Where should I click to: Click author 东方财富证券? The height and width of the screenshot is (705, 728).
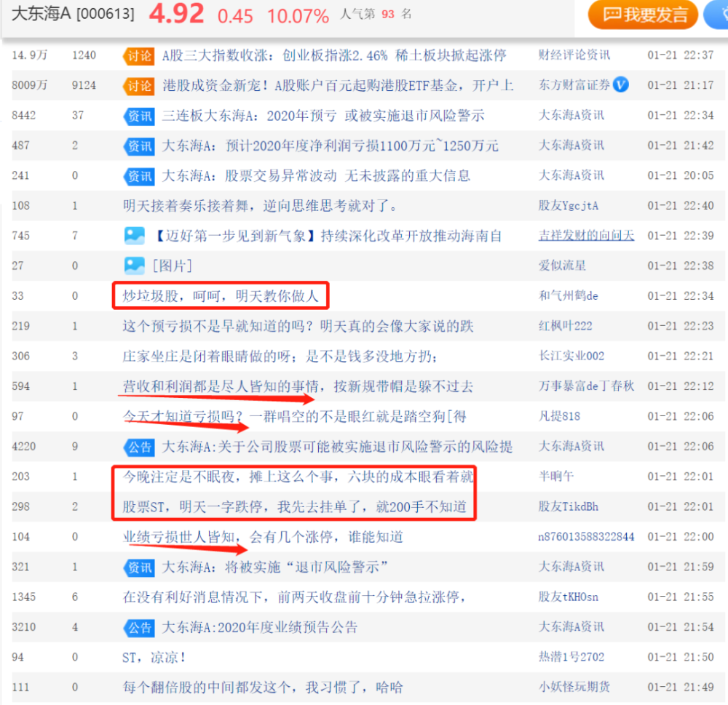click(x=574, y=85)
